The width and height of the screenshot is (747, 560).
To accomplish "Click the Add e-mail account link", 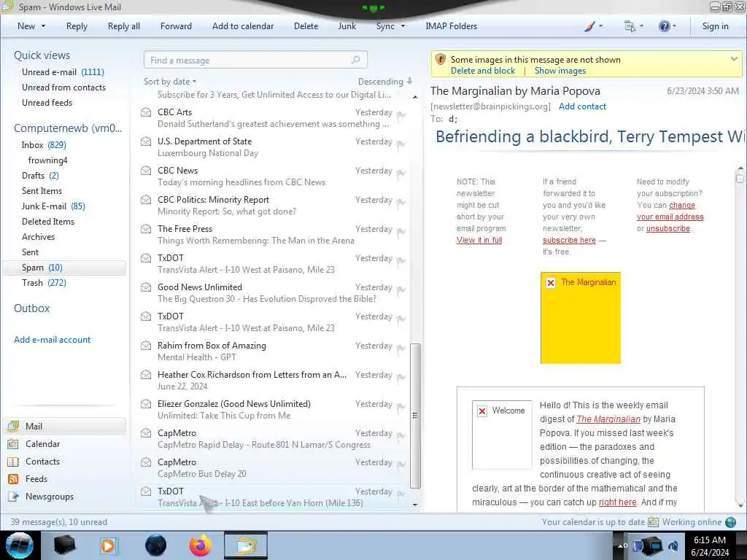I will click(x=52, y=340).
